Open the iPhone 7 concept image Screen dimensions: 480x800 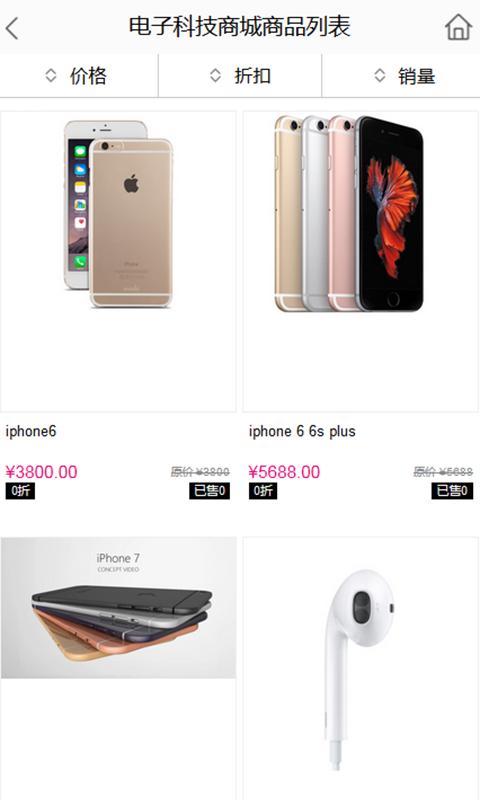tap(118, 607)
